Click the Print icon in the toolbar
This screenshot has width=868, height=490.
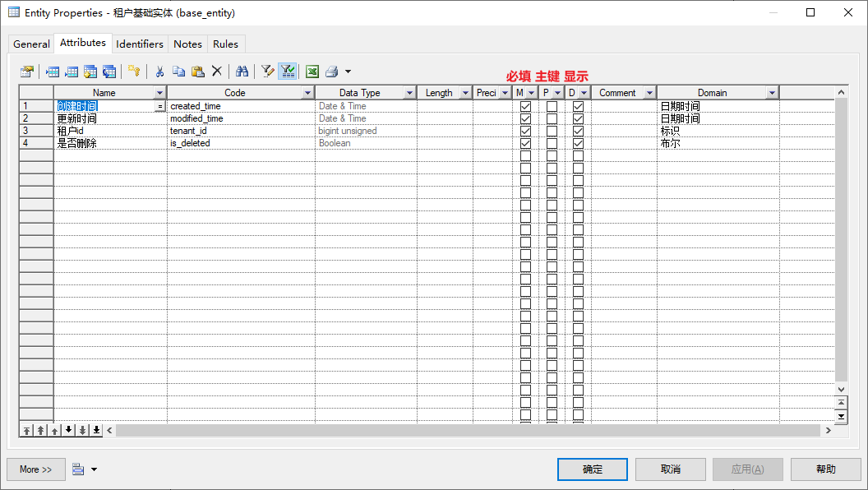point(331,72)
